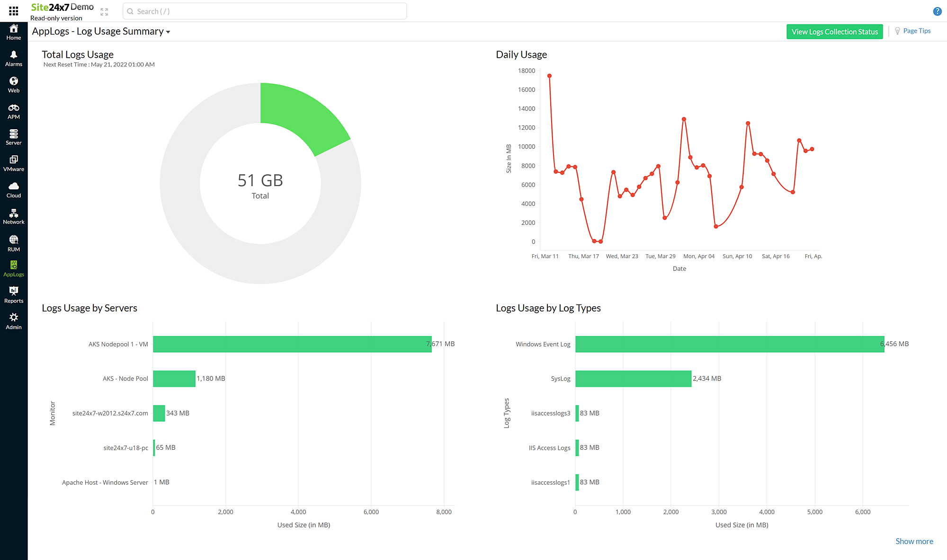Go to Home in sidebar
The height and width of the screenshot is (560, 947).
coord(14,32)
